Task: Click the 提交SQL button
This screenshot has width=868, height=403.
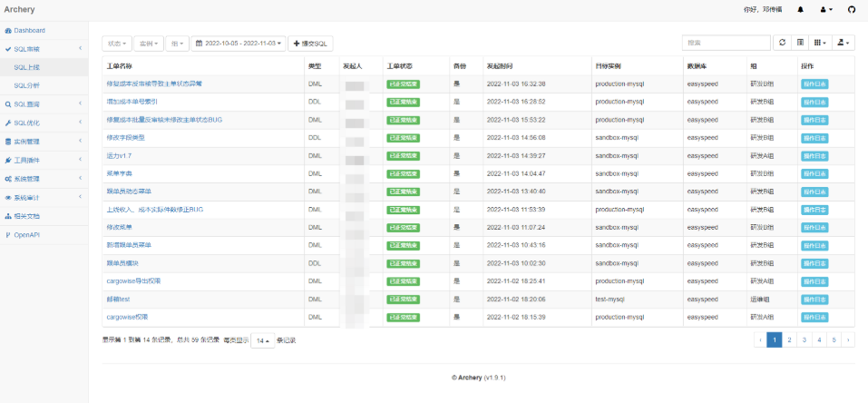Action: pyautogui.click(x=310, y=44)
